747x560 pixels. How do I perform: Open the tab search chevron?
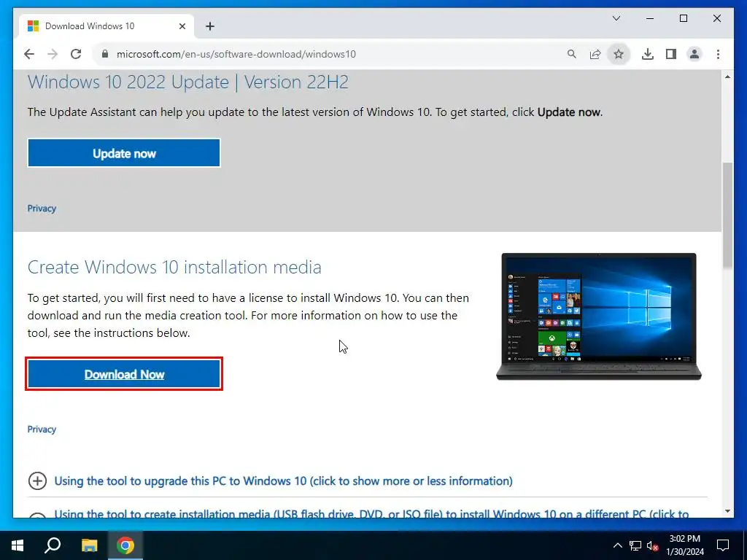616,18
